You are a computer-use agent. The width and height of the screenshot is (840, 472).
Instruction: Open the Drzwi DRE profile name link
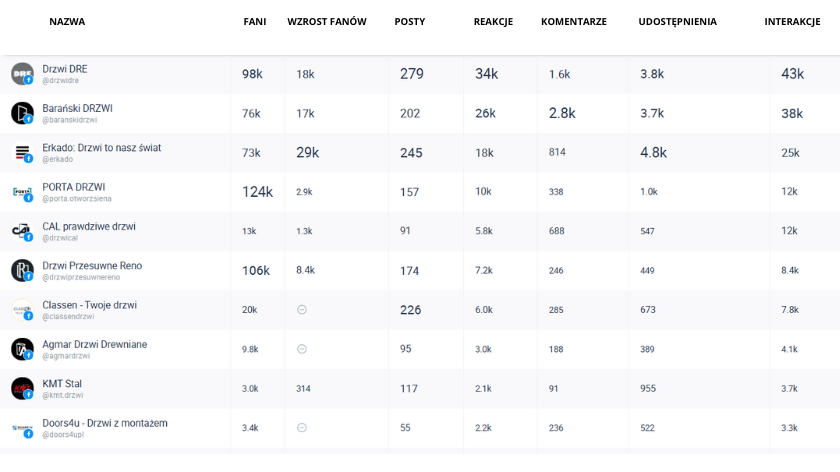tap(65, 69)
